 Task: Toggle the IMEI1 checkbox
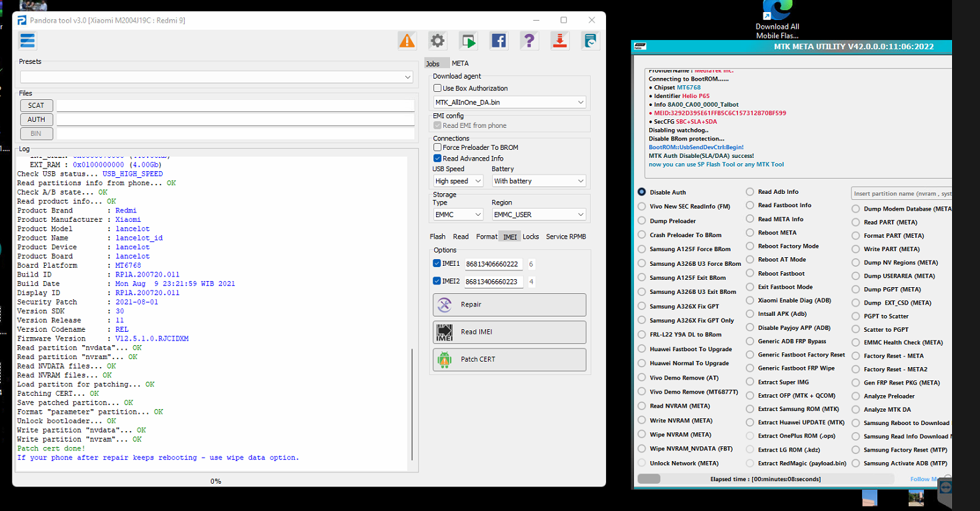437,264
